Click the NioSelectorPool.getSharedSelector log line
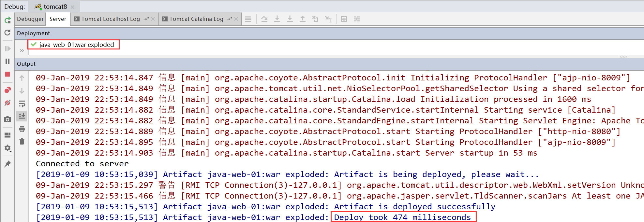The image size is (644, 222). coord(340,88)
